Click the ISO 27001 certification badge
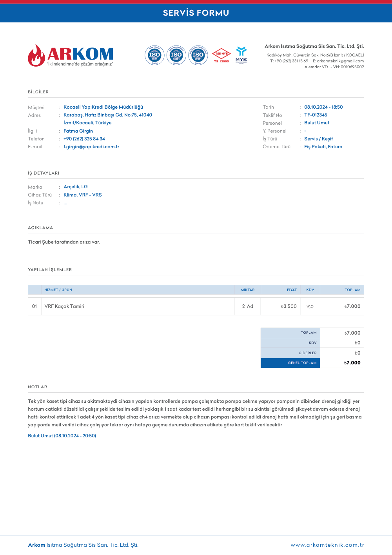 (x=198, y=55)
